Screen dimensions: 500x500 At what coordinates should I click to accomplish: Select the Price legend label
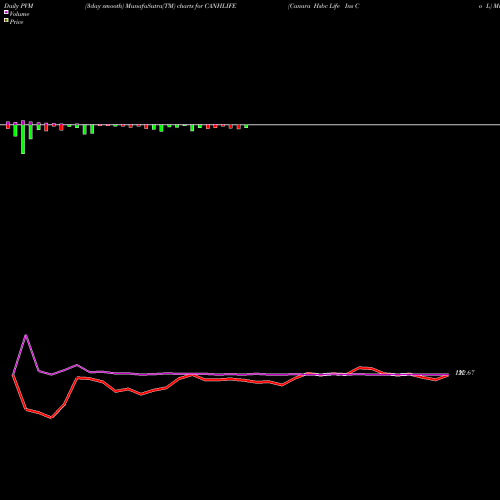pyautogui.click(x=16, y=22)
